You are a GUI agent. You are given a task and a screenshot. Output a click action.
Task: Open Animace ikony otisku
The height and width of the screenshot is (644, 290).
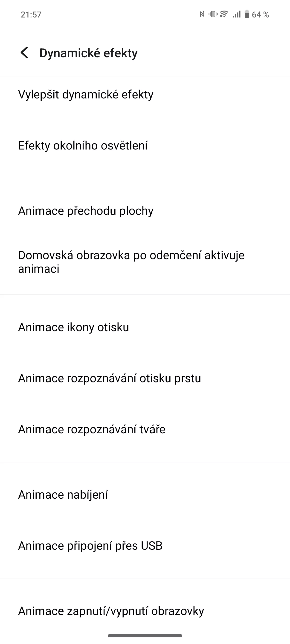[145, 327]
